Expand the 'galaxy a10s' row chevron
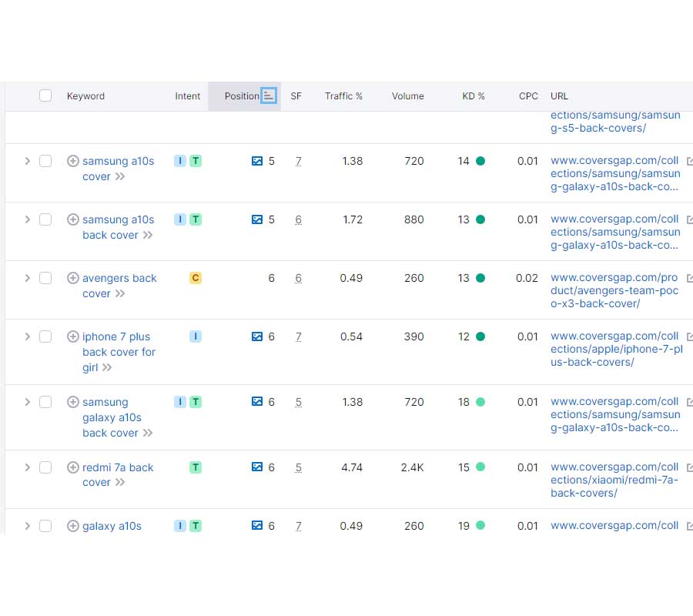The width and height of the screenshot is (693, 616). point(28,526)
